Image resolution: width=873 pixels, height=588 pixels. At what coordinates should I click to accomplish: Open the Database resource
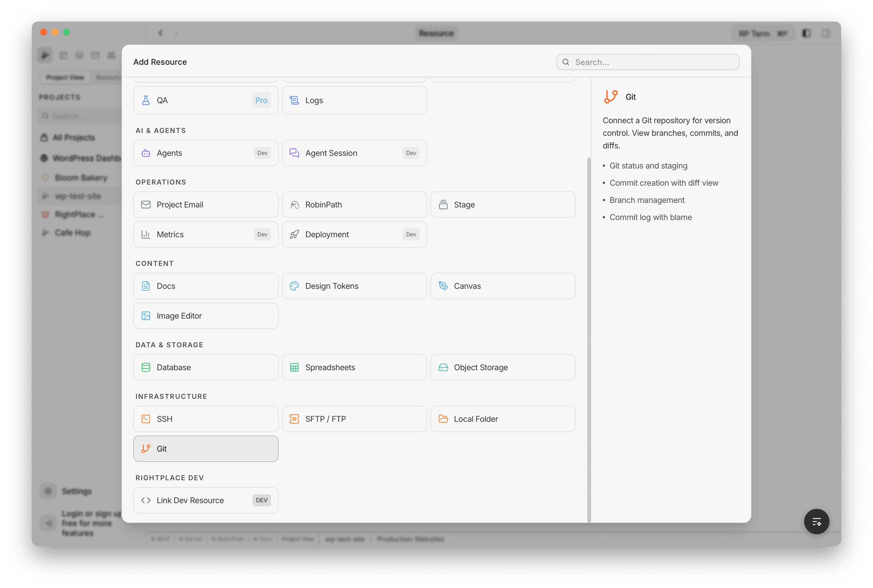pos(205,367)
